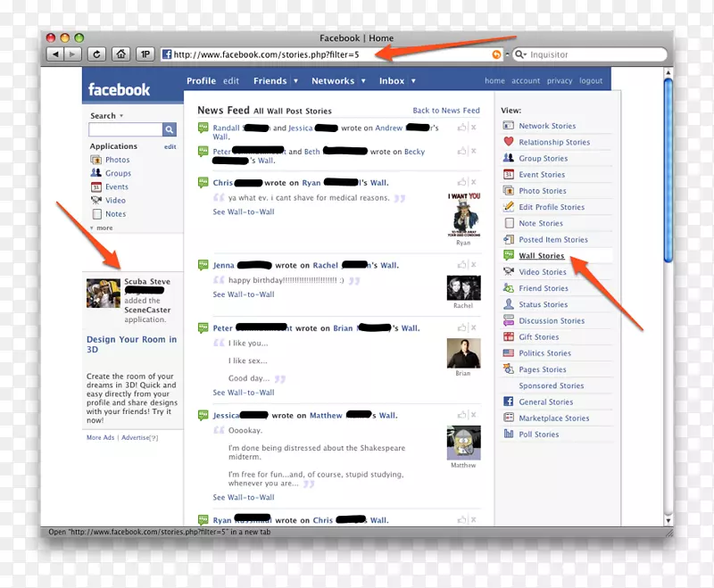
Task: Click the General Stories Facebook icon
Action: [509, 402]
